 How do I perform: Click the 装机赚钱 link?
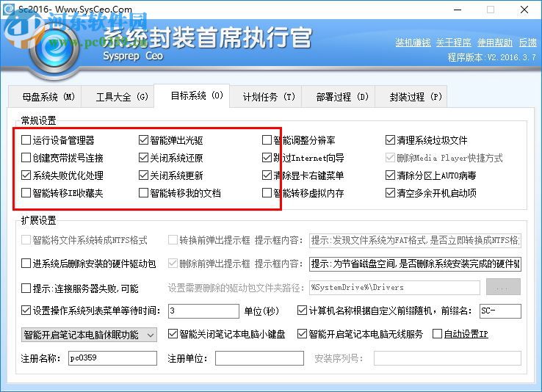413,43
